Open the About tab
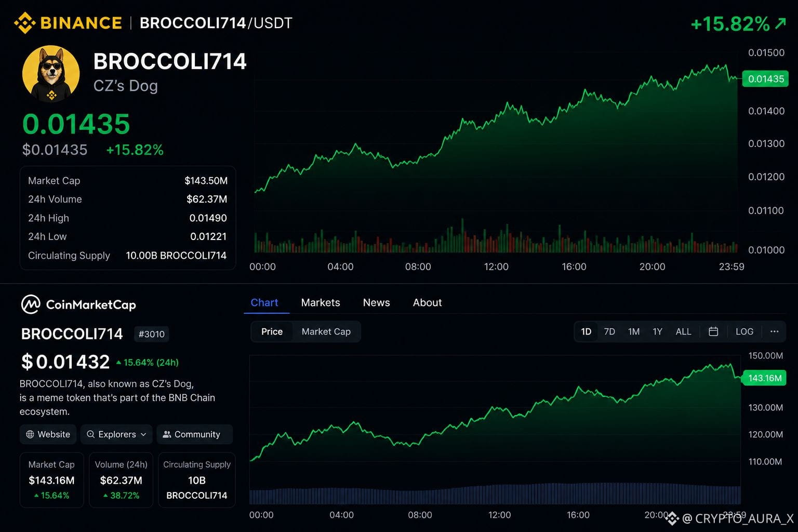798x532 pixels. [427, 302]
